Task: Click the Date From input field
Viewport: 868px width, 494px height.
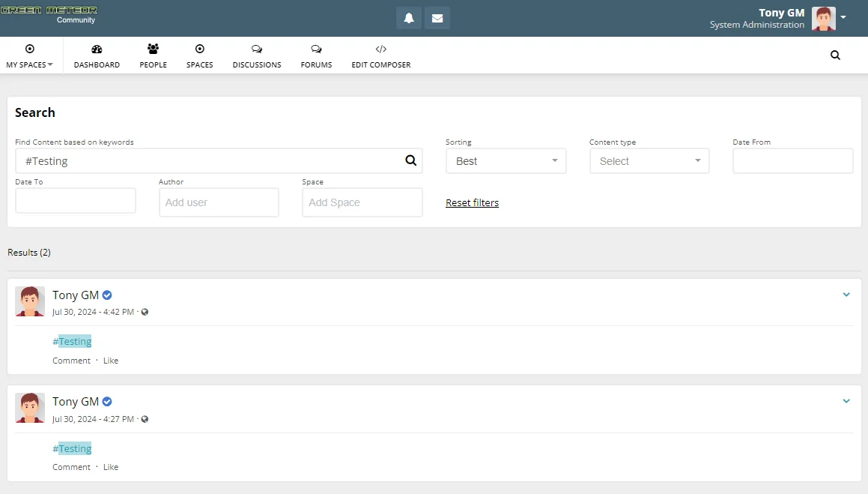Action: [x=792, y=160]
